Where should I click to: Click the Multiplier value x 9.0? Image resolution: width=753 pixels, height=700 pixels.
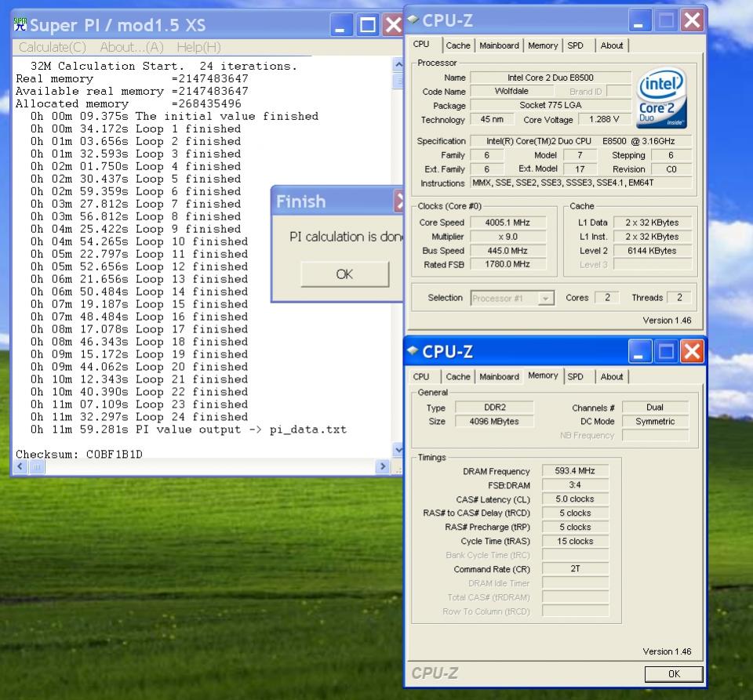pos(507,237)
